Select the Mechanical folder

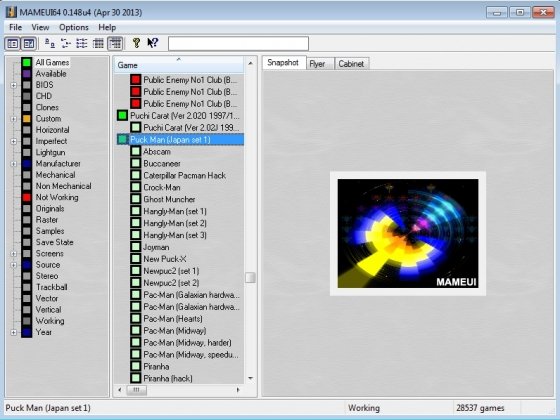point(55,175)
